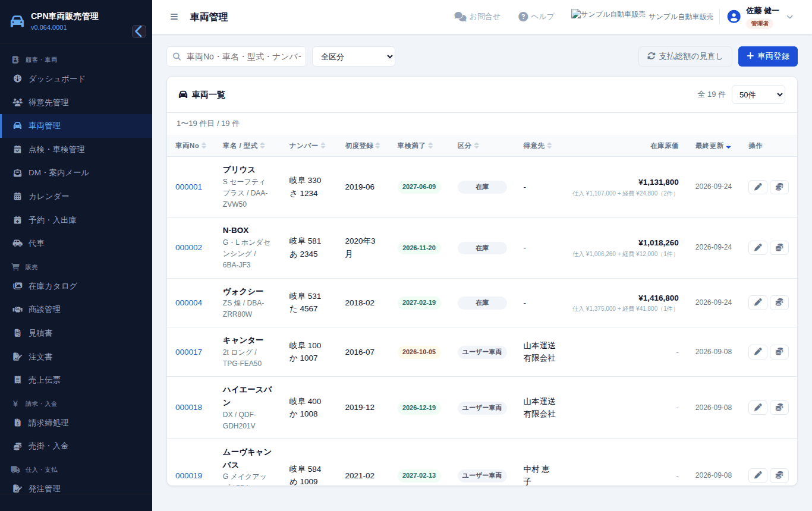Sort the table by 車検満了 column

(x=415, y=146)
